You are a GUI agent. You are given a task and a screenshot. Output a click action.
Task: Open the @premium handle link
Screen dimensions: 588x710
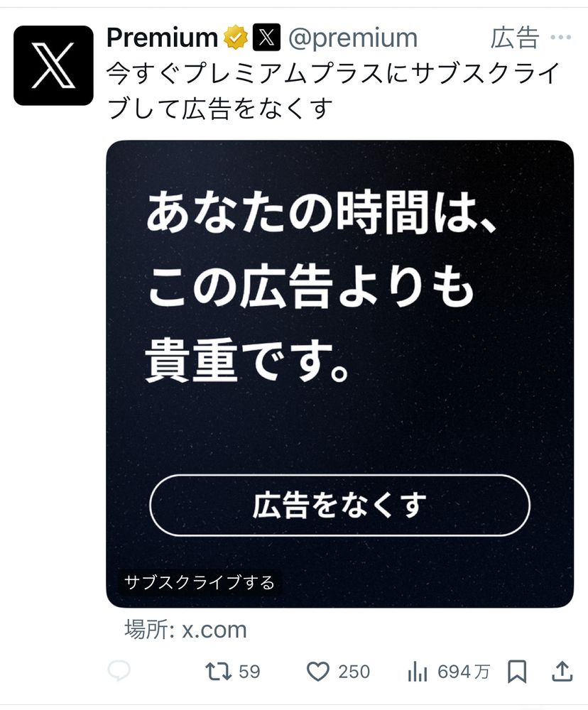353,38
